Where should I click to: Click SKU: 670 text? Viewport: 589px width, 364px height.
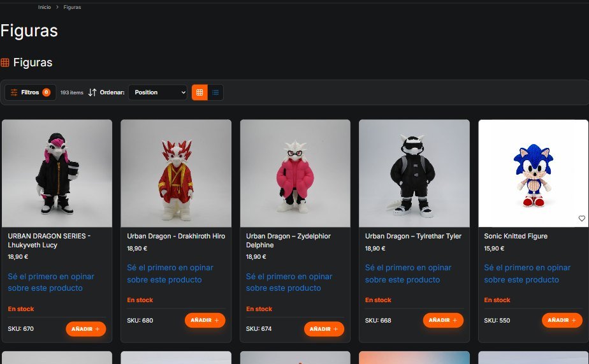coord(20,329)
